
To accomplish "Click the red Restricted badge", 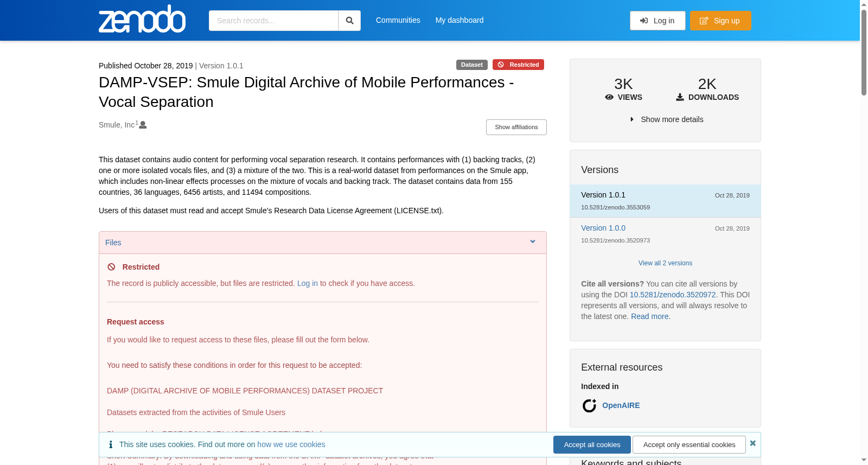I will [518, 65].
